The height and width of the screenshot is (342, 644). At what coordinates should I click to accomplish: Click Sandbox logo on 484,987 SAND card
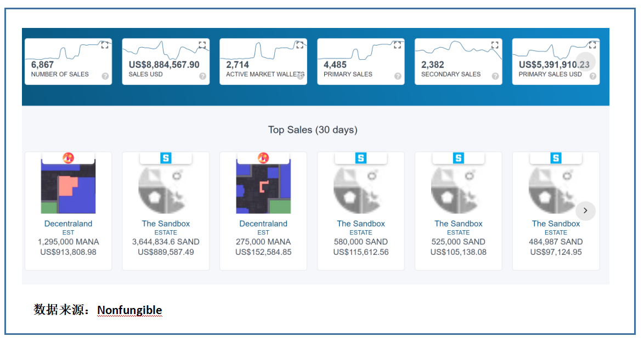point(556,158)
